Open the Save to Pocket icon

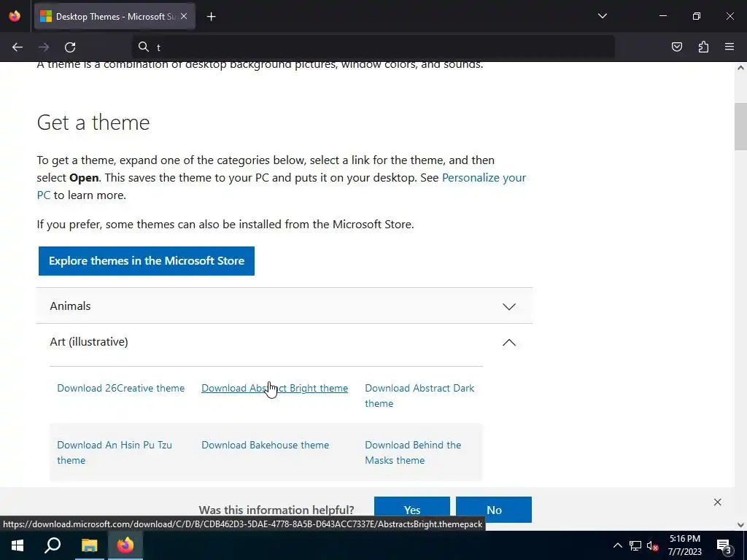pos(676,47)
